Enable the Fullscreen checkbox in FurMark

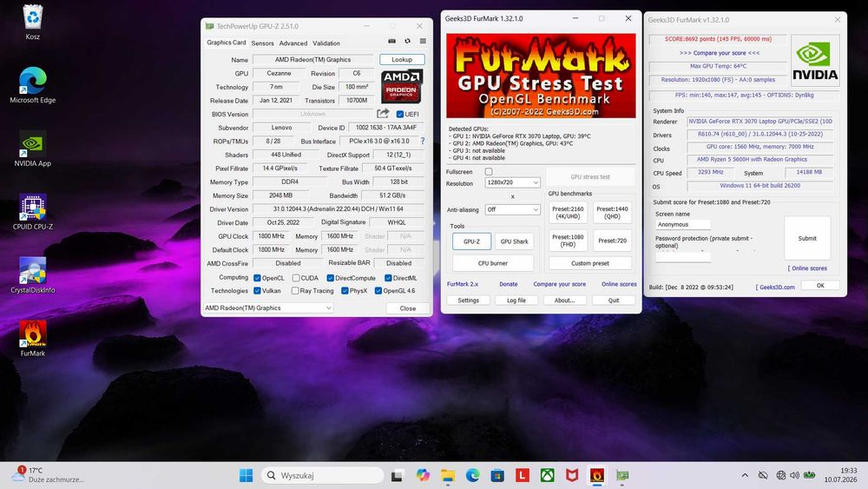(488, 172)
